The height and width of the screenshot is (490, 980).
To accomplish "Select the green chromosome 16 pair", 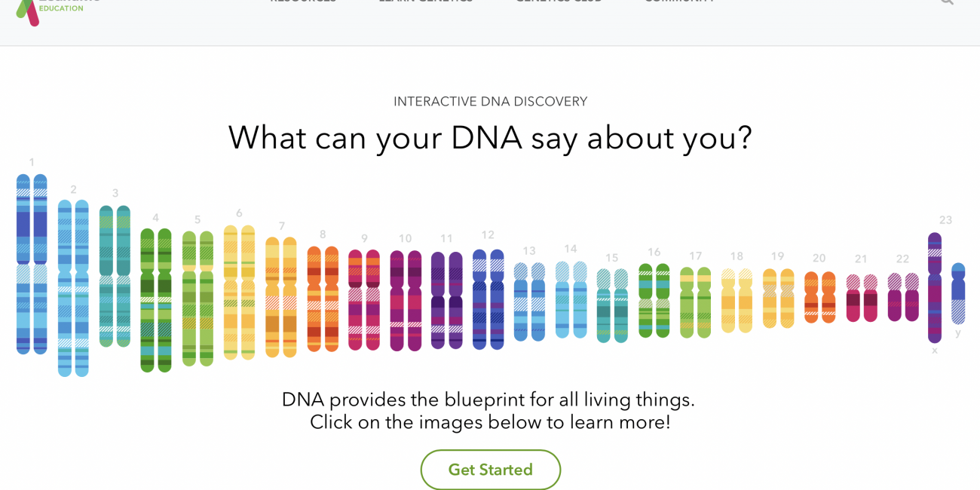I will (654, 301).
